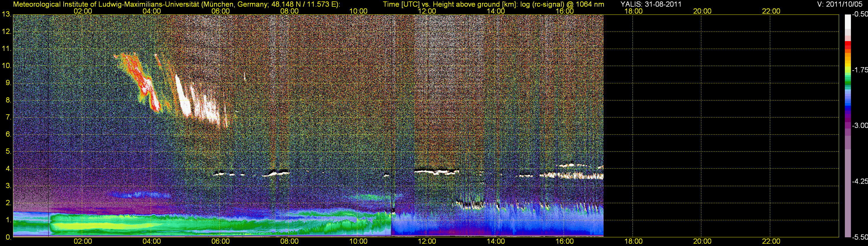Click the 7. height axis label

(8, 117)
